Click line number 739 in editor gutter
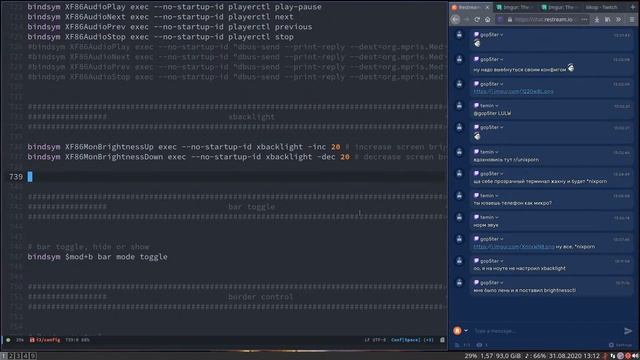The image size is (640, 360). [16, 177]
